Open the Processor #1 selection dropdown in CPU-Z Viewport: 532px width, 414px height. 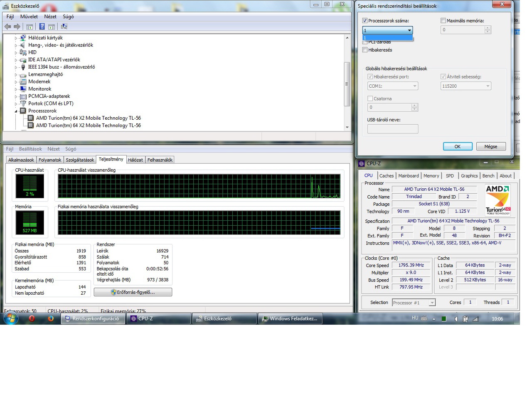pyautogui.click(x=414, y=303)
